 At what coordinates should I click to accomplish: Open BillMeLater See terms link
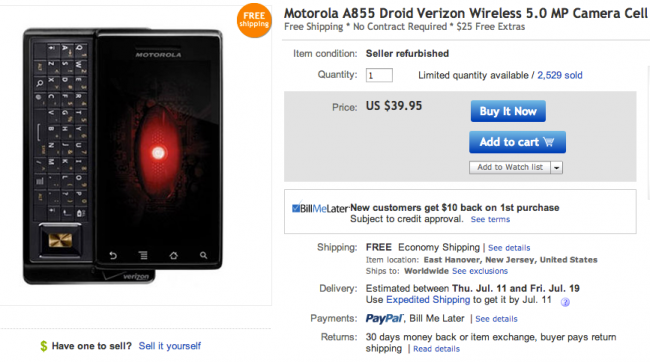[x=490, y=219]
